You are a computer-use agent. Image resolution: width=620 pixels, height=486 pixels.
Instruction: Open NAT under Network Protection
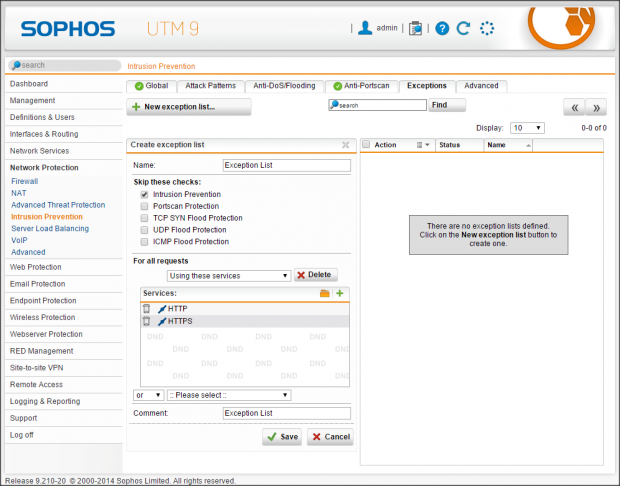pos(19,193)
